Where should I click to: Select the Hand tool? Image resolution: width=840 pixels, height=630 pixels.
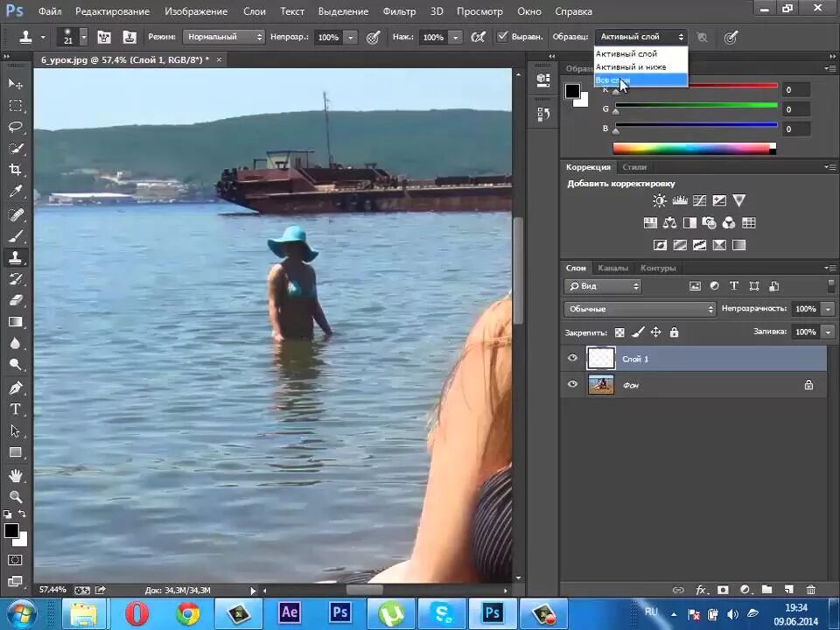click(x=15, y=475)
